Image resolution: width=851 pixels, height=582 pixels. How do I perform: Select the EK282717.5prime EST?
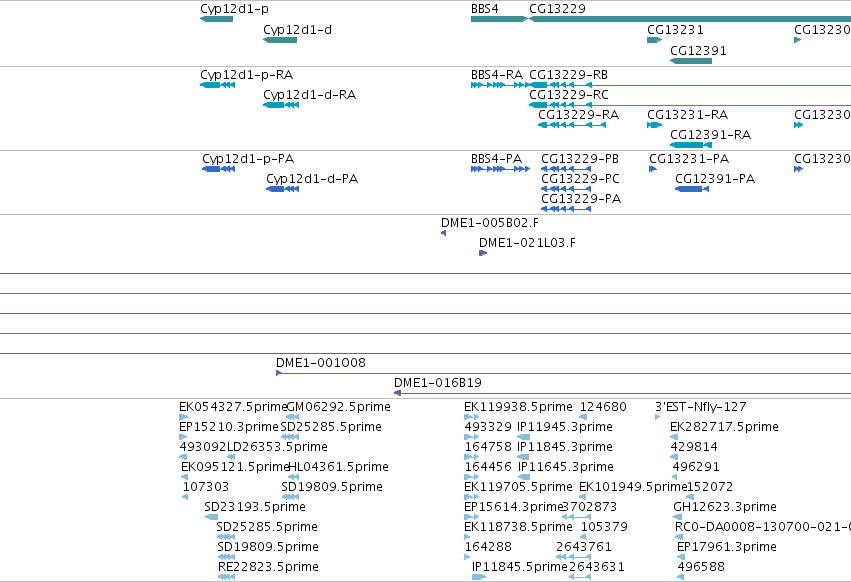pos(674,437)
